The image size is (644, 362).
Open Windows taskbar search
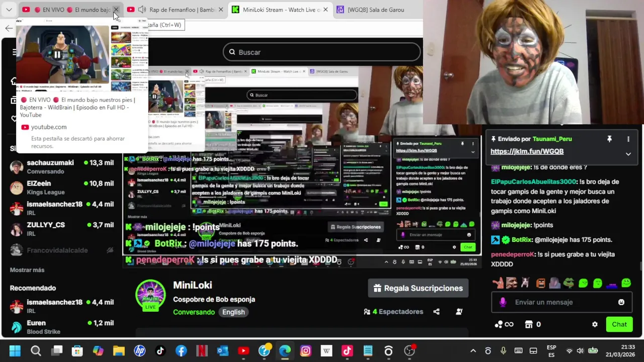pyautogui.click(x=36, y=351)
